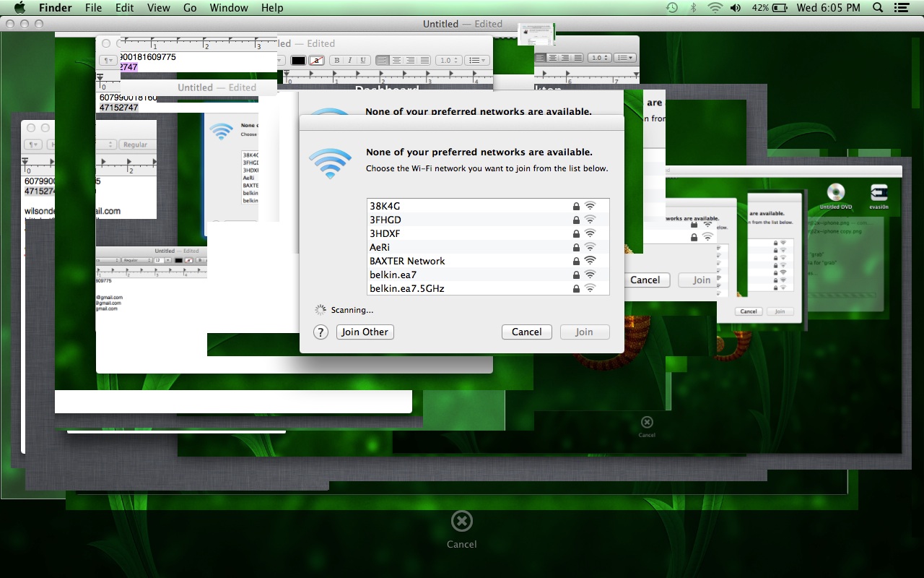924x578 pixels.
Task: Open the View menu
Action: click(x=158, y=8)
